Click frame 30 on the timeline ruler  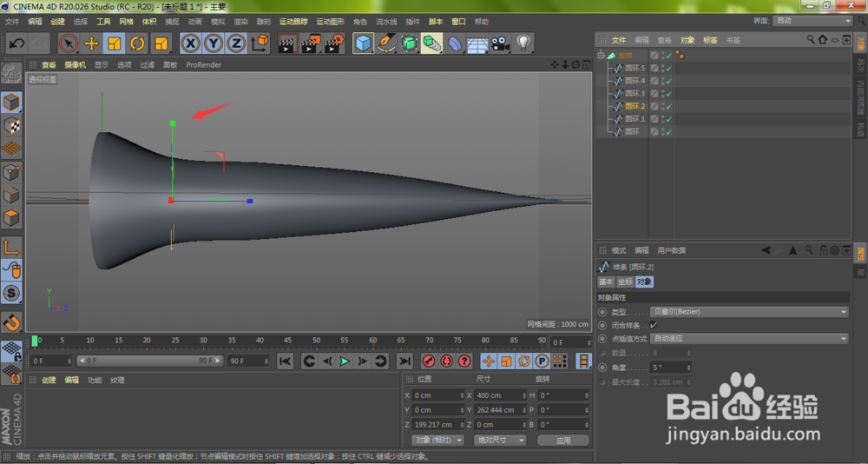click(203, 341)
